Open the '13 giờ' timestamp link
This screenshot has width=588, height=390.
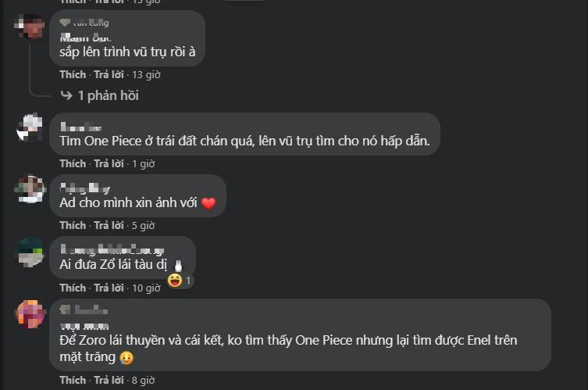pyautogui.click(x=146, y=75)
